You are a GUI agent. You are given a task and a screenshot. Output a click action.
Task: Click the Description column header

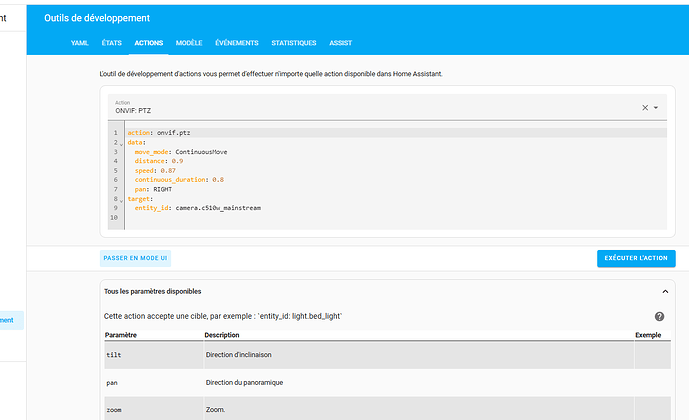222,335
